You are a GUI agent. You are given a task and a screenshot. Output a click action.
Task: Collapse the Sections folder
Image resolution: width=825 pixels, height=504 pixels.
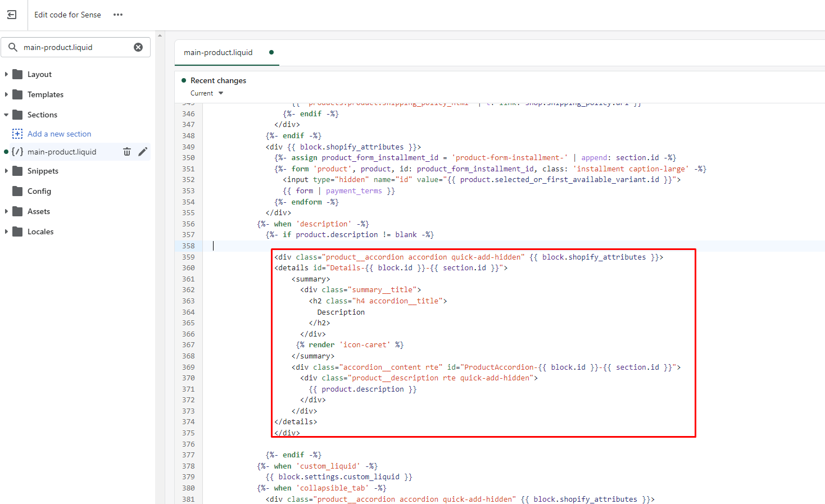click(x=6, y=115)
